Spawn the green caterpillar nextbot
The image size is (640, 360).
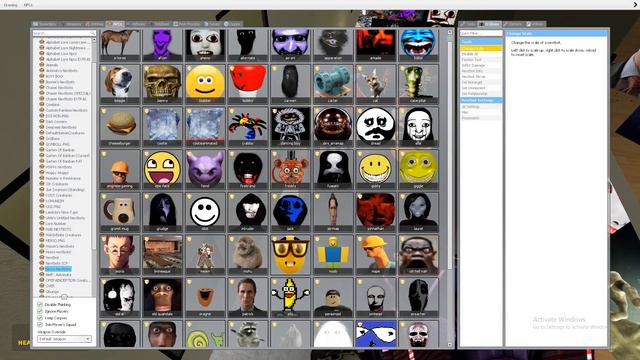[418, 83]
